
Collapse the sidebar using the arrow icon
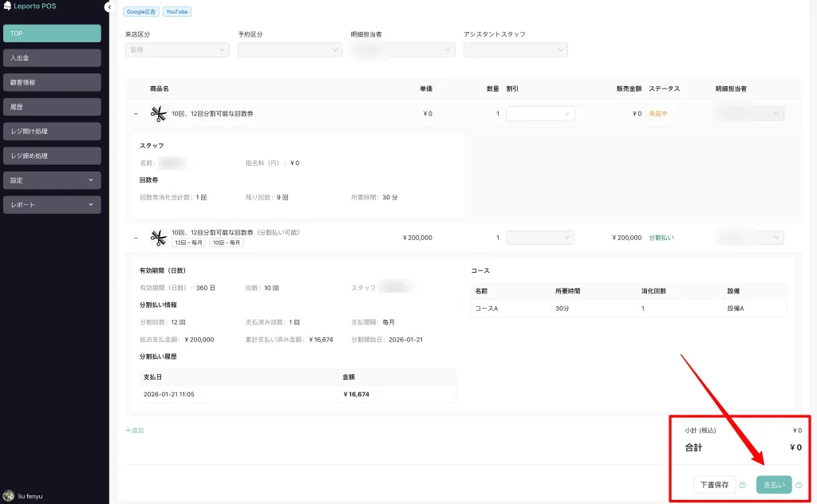click(109, 6)
